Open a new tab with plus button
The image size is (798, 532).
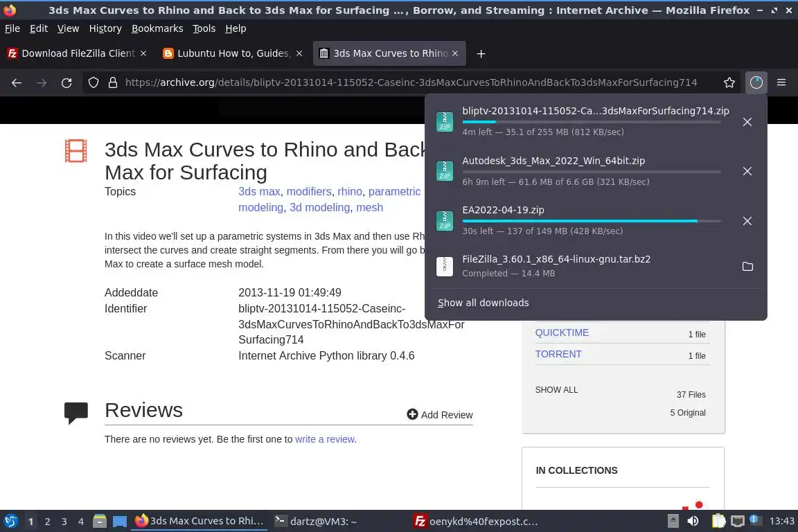click(x=481, y=53)
